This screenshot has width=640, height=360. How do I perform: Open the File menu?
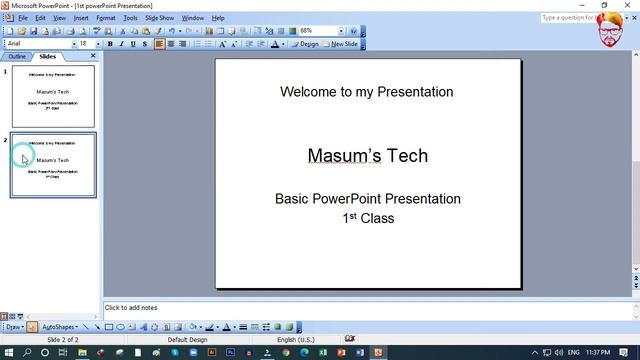23,18
